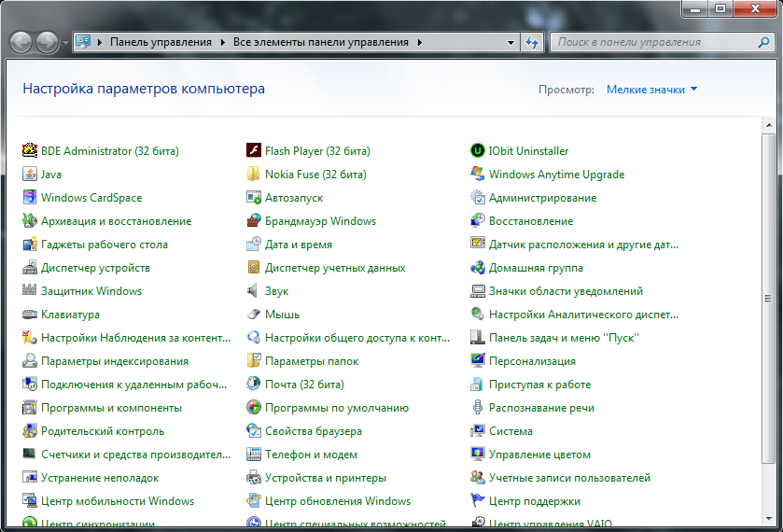This screenshot has width=783, height=532.
Task: Click the control panel icon in address bar
Action: (83, 42)
